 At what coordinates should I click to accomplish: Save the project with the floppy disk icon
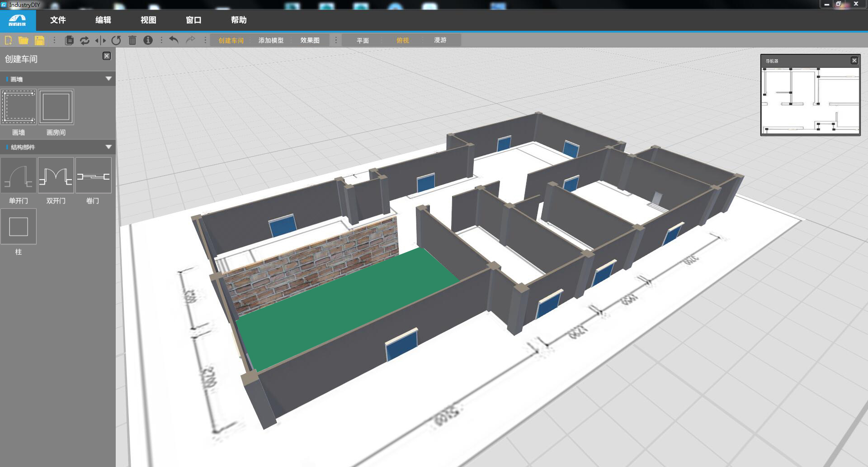point(39,40)
